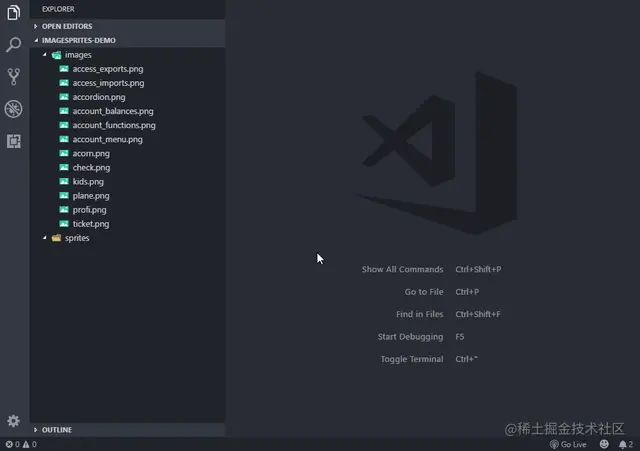Start the Go Live server
The image size is (640, 451).
pyautogui.click(x=568, y=444)
